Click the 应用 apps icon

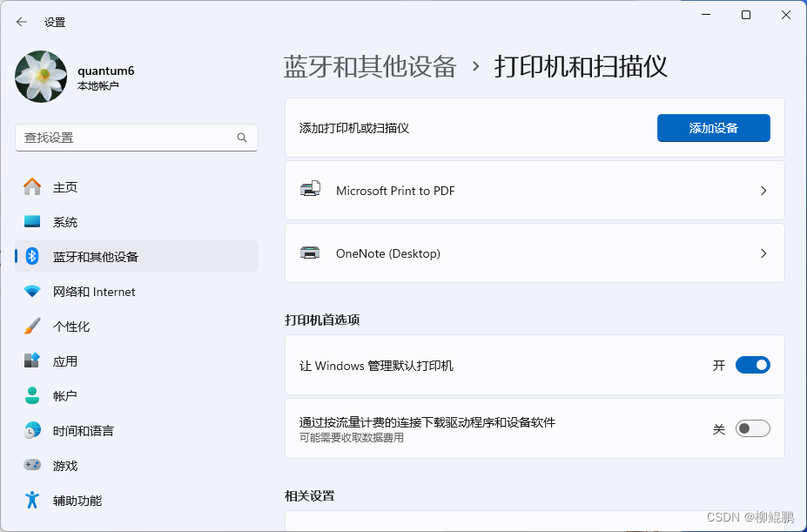click(32, 360)
